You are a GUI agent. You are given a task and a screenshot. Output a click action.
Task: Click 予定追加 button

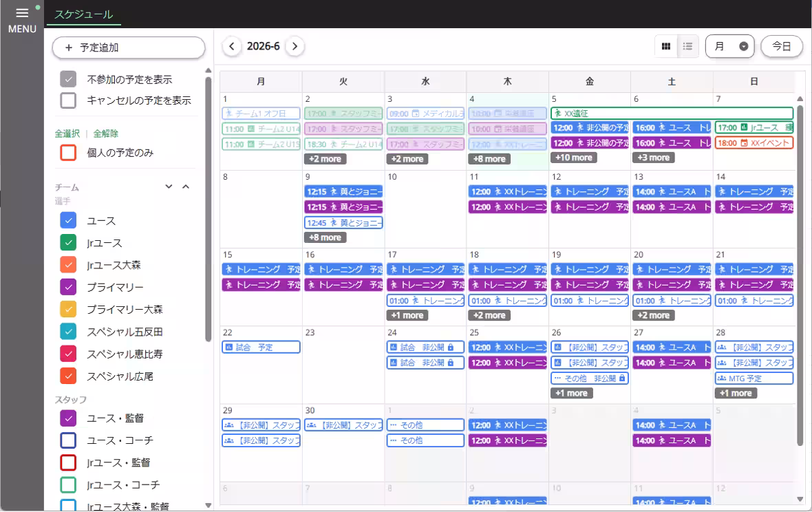(129, 47)
